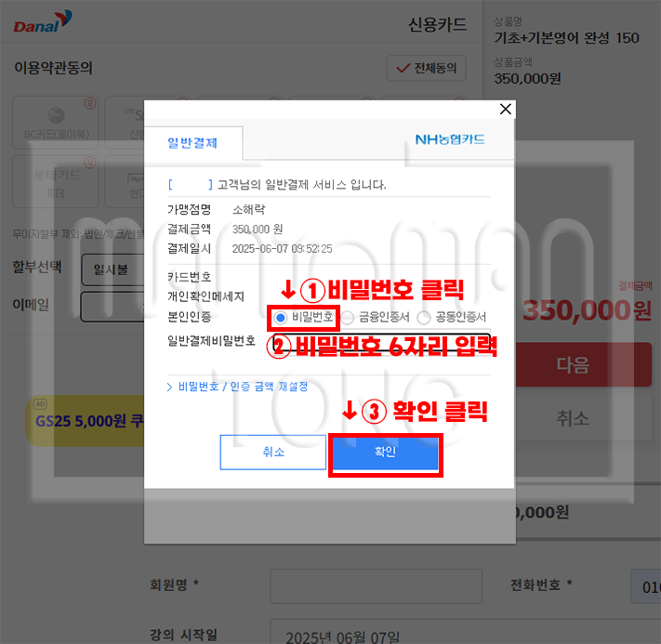Viewport: 661px width, 644px height.
Task: Click the red 다음 button
Action: (584, 364)
